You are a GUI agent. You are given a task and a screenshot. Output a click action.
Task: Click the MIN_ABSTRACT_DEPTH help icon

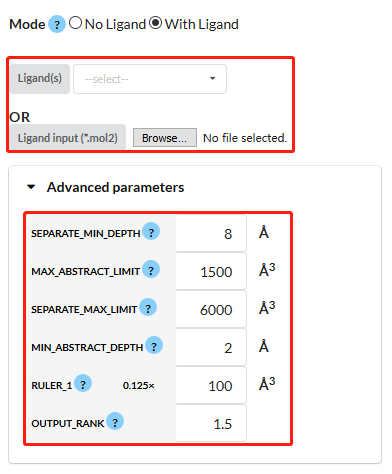coord(154,345)
